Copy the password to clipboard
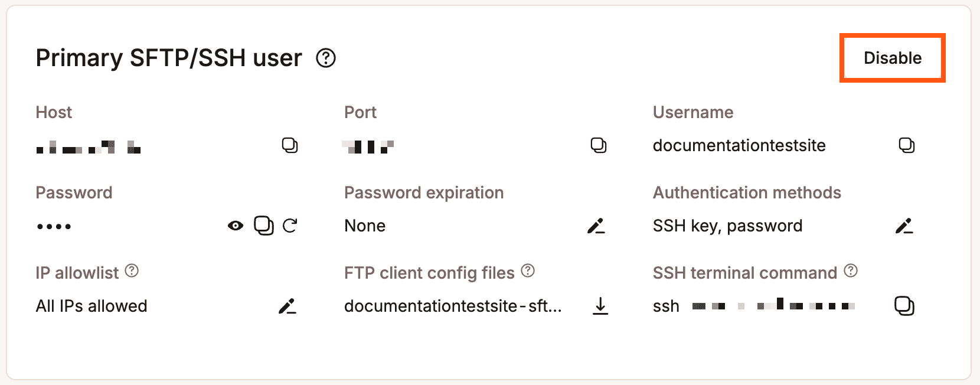The width and height of the screenshot is (980, 385). 263,226
